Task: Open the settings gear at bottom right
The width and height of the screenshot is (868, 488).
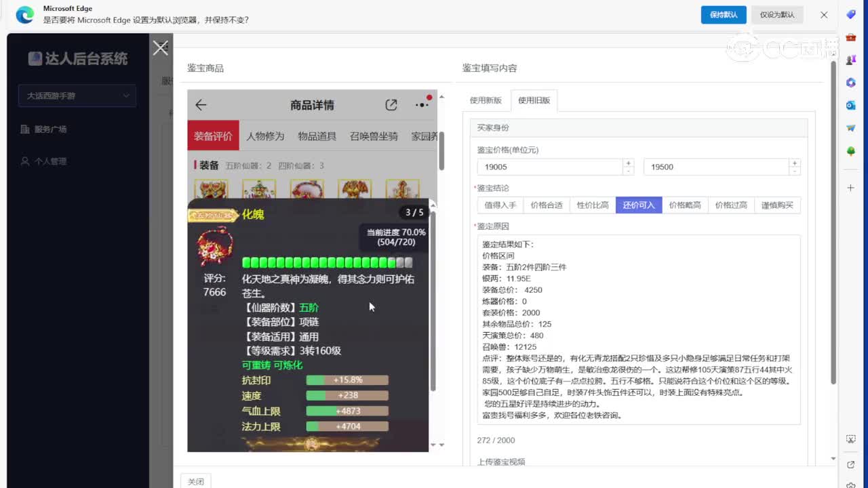Action: (x=850, y=485)
